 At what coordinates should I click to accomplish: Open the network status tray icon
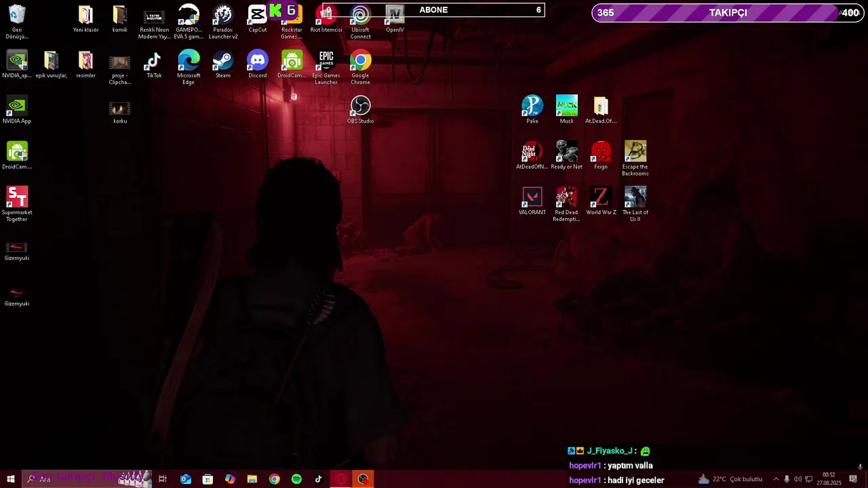point(808,479)
